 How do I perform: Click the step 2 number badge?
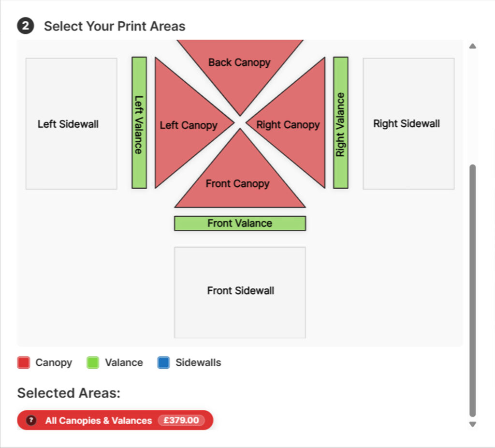coord(26,26)
